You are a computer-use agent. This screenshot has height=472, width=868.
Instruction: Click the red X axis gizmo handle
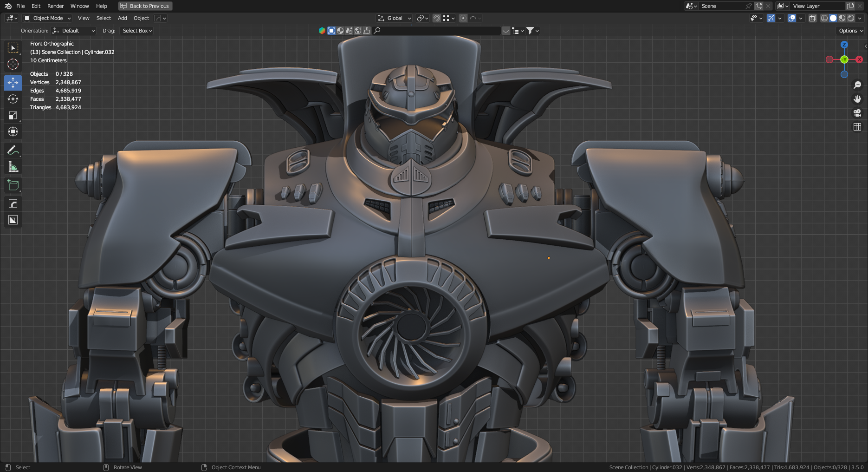859,59
